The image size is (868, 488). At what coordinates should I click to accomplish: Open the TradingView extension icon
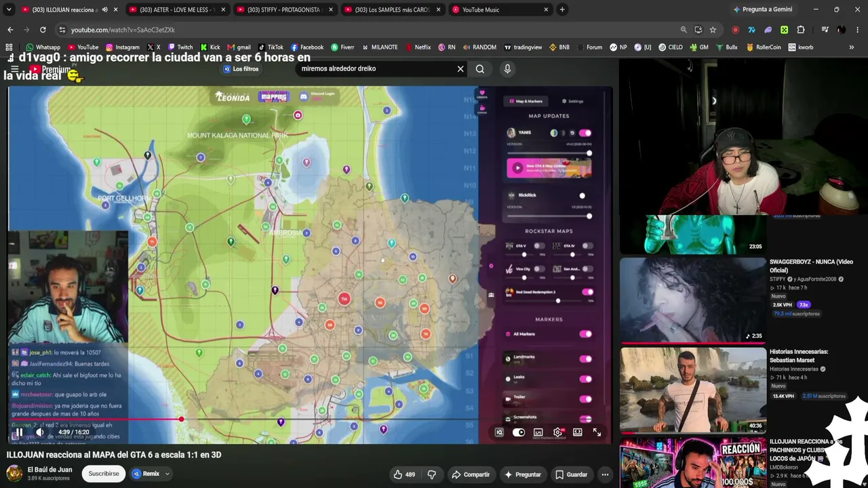coord(752,30)
